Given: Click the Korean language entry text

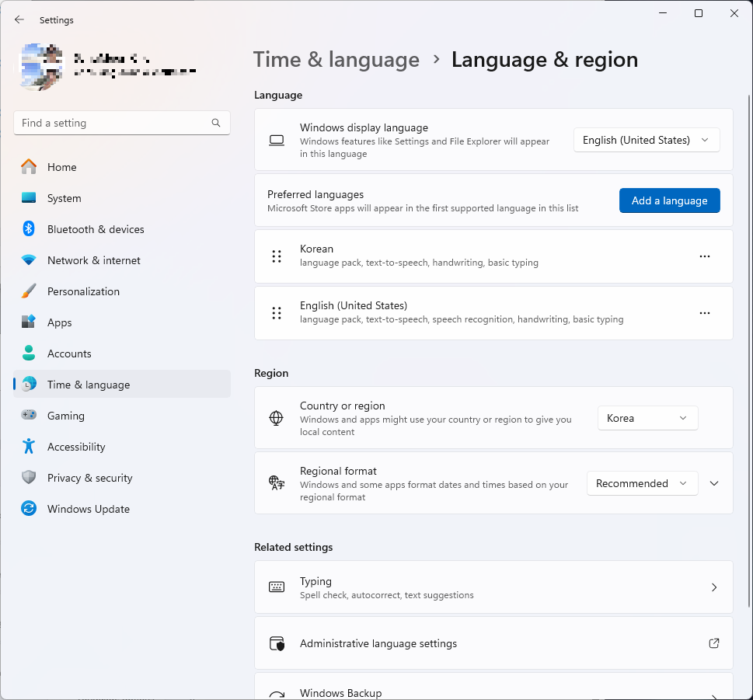Looking at the screenshot, I should 316,249.
